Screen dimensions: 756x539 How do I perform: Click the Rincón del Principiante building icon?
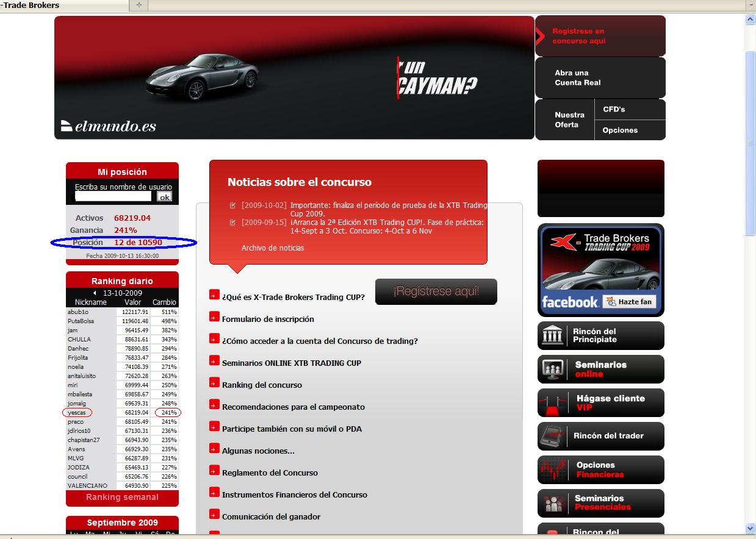pyautogui.click(x=553, y=335)
